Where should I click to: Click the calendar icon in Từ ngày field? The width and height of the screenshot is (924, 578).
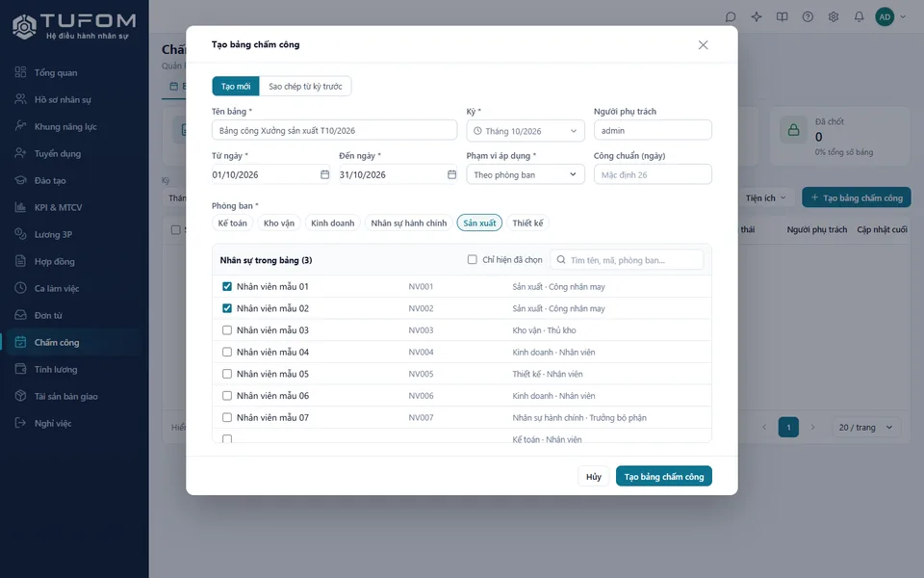[324, 174]
